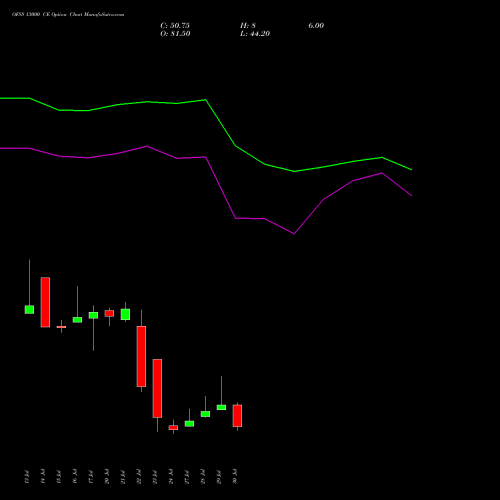Click the tall red candle for 14 Jul
Screen dimensions: 500x500
pyautogui.click(x=45, y=302)
